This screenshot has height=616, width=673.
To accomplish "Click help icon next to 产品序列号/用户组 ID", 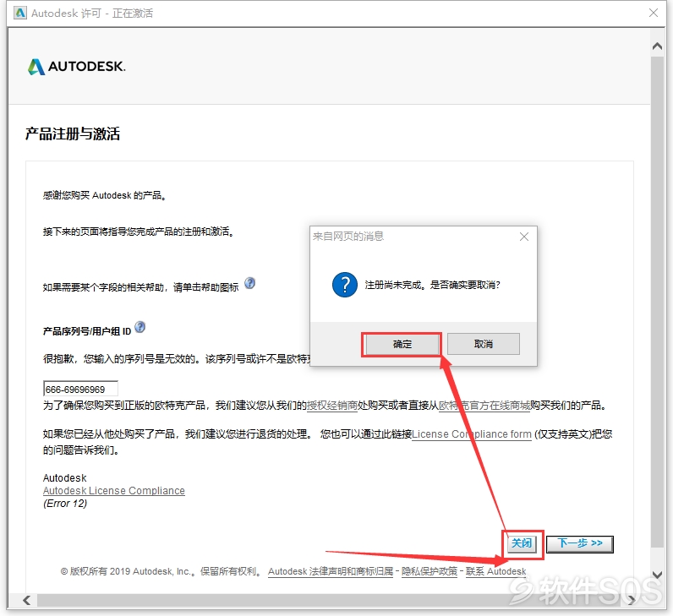I will pyautogui.click(x=140, y=327).
